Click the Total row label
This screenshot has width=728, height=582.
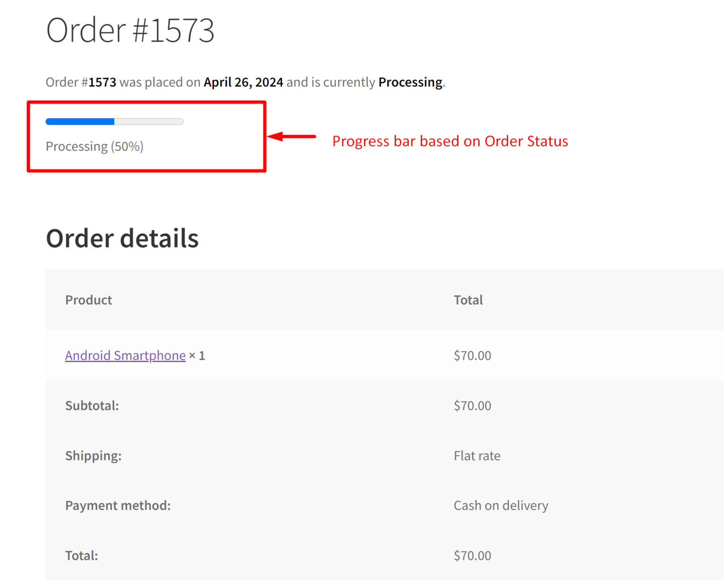pyautogui.click(x=81, y=555)
